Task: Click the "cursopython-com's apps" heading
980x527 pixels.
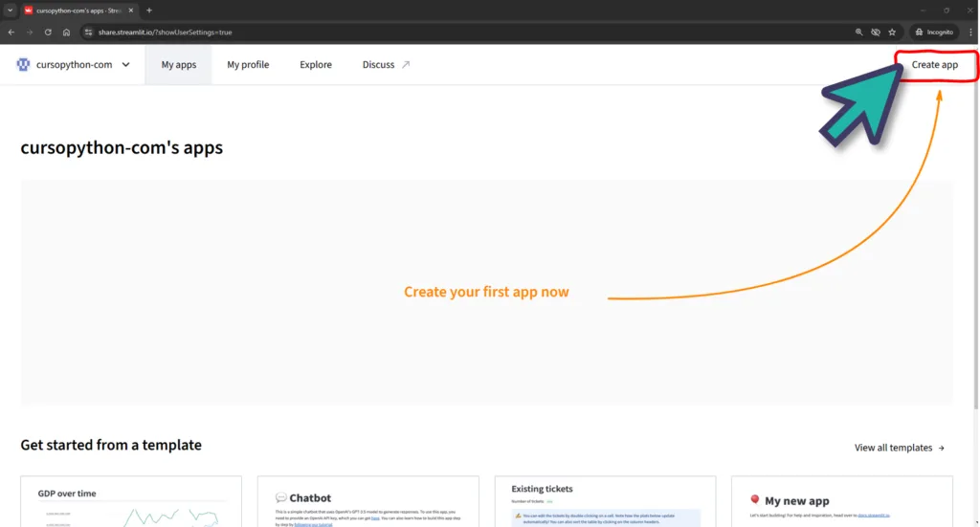Action: click(x=122, y=147)
